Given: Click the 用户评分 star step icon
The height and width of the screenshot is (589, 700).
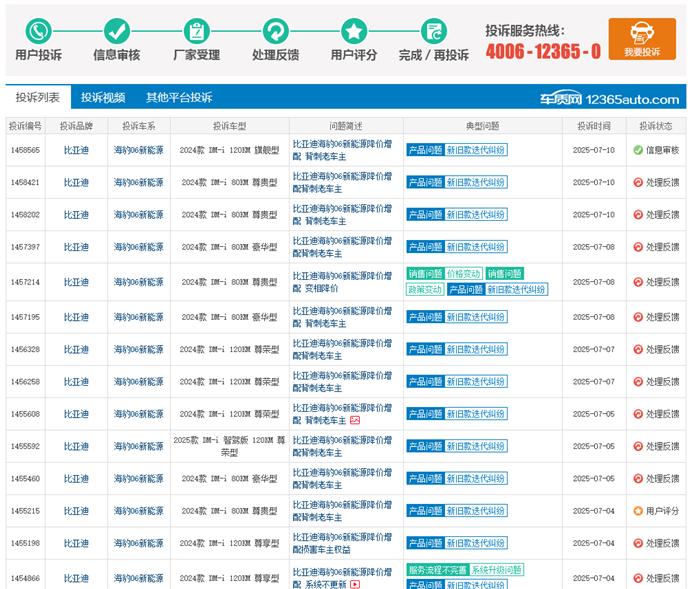Looking at the screenshot, I should 354,31.
